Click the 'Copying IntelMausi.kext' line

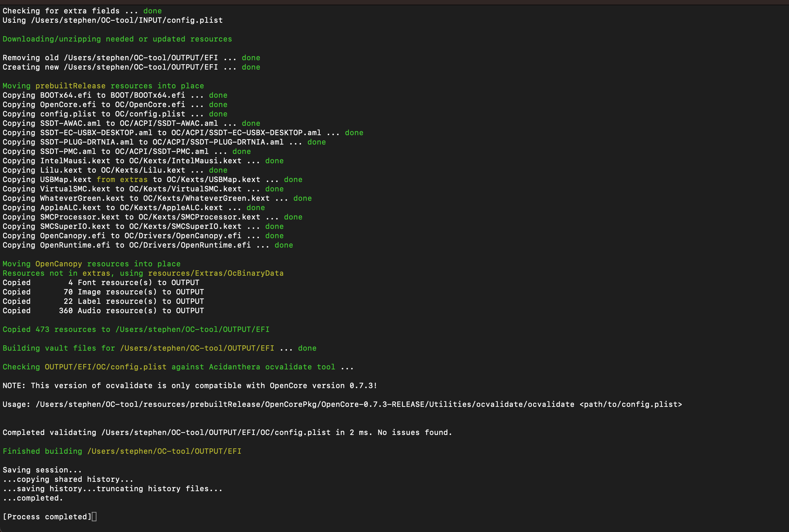(x=143, y=161)
